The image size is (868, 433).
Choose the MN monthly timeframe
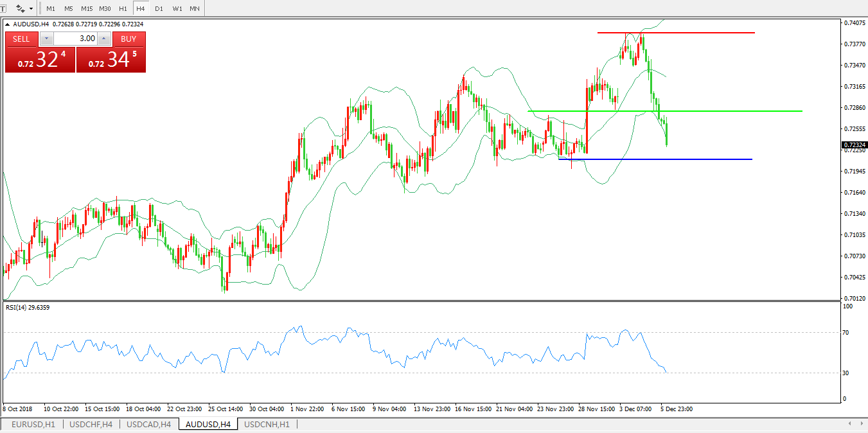(194, 9)
